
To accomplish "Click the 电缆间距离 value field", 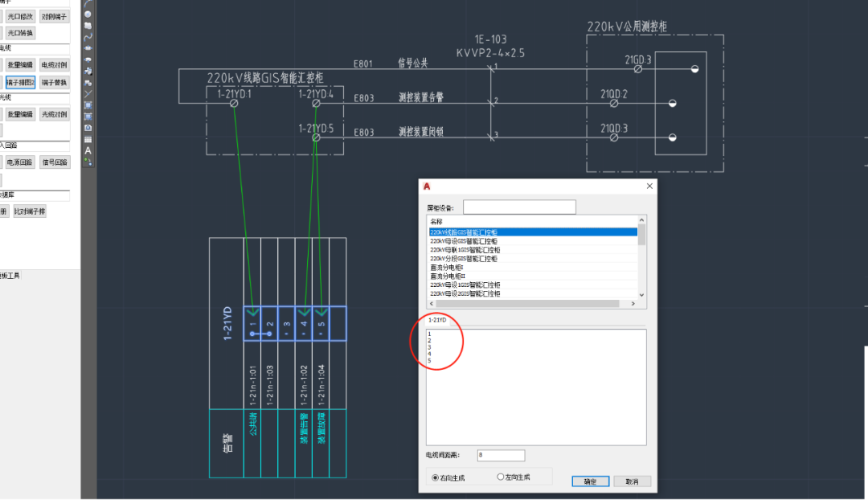I will 500,456.
